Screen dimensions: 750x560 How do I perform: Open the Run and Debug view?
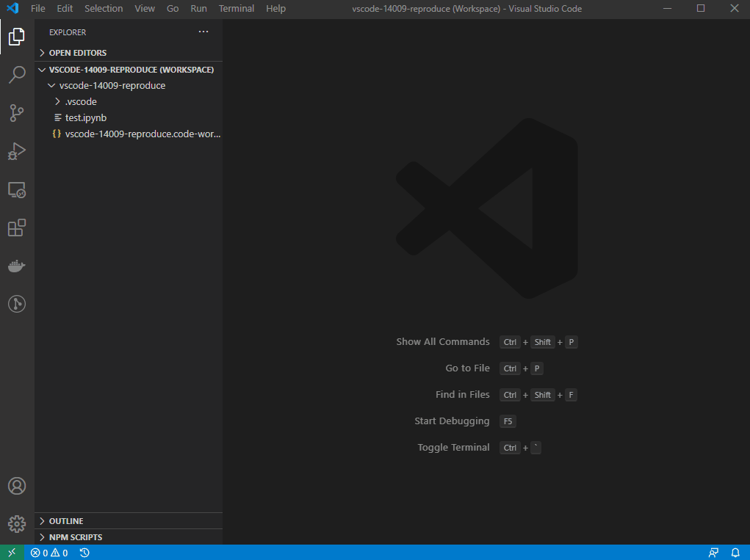click(x=17, y=151)
